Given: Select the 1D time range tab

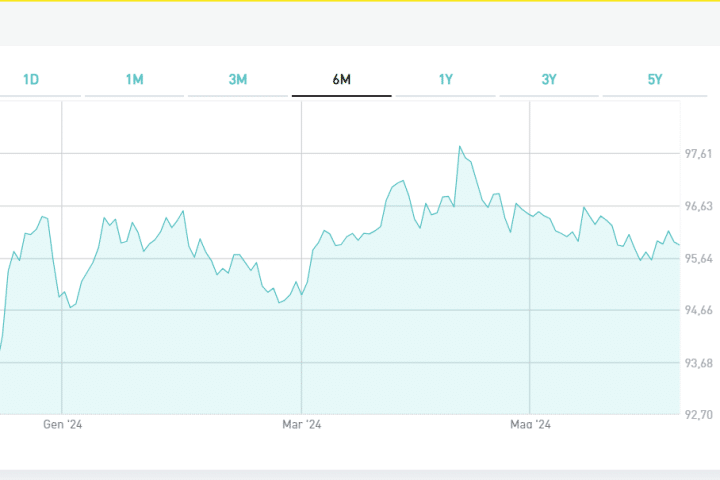Looking at the screenshot, I should click(x=31, y=79).
